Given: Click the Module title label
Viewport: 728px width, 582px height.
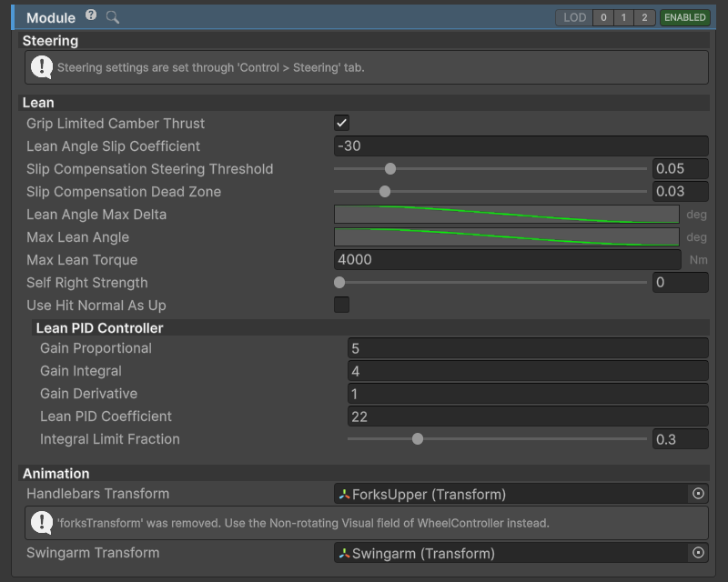Looking at the screenshot, I should [x=51, y=17].
